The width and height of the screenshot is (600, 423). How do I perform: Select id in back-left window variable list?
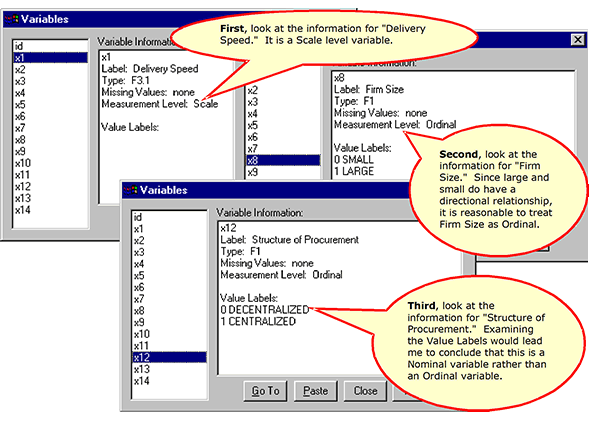coord(50,46)
